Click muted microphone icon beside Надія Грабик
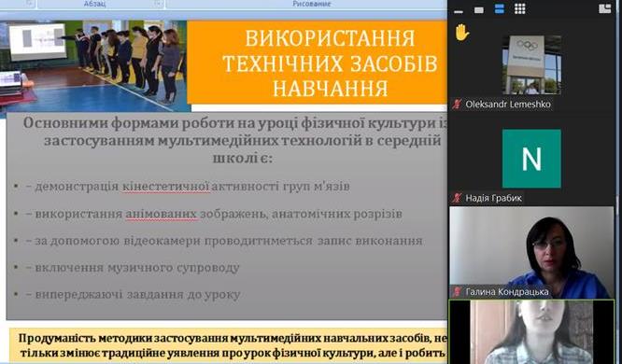This screenshot has width=622, height=364. click(x=458, y=198)
